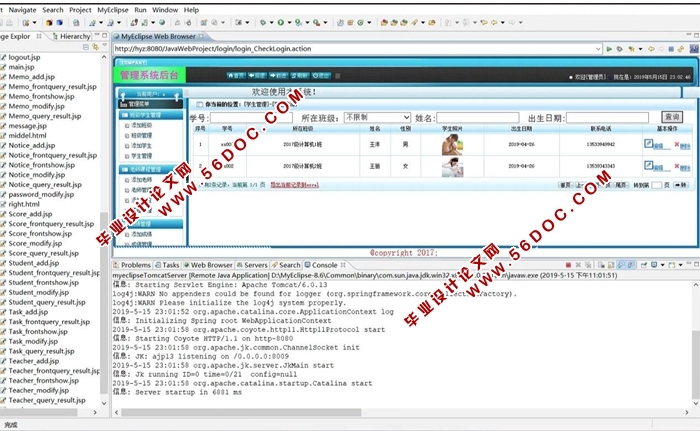Switch to the Hierarchy tab
The image size is (700, 431).
[x=71, y=36]
